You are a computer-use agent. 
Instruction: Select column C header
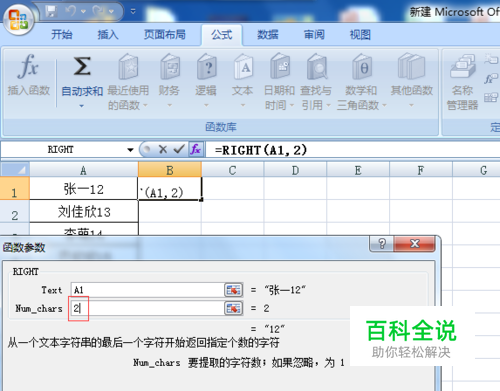[233, 170]
